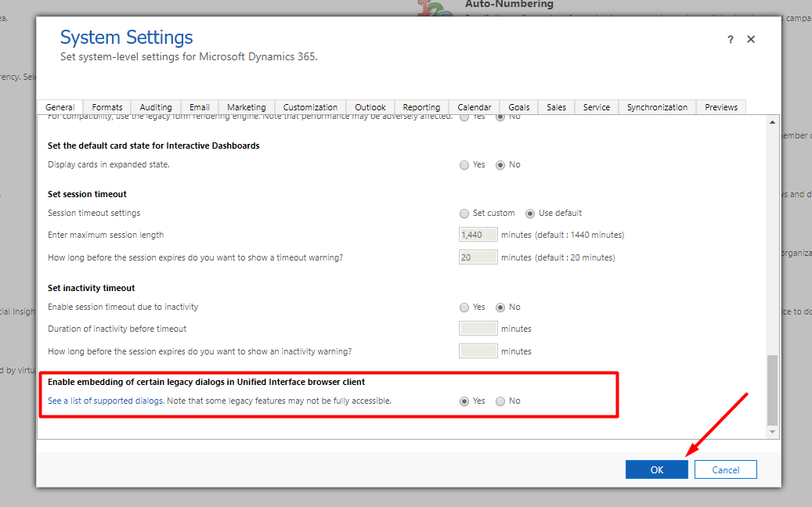The image size is (812, 507).
Task: Click the scroll up arrow
Action: [x=772, y=123]
